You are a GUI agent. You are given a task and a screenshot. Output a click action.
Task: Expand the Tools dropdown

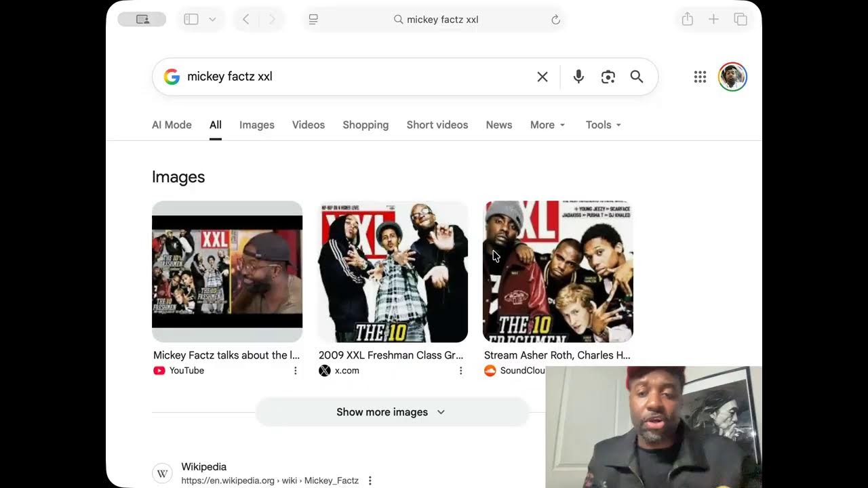point(604,125)
